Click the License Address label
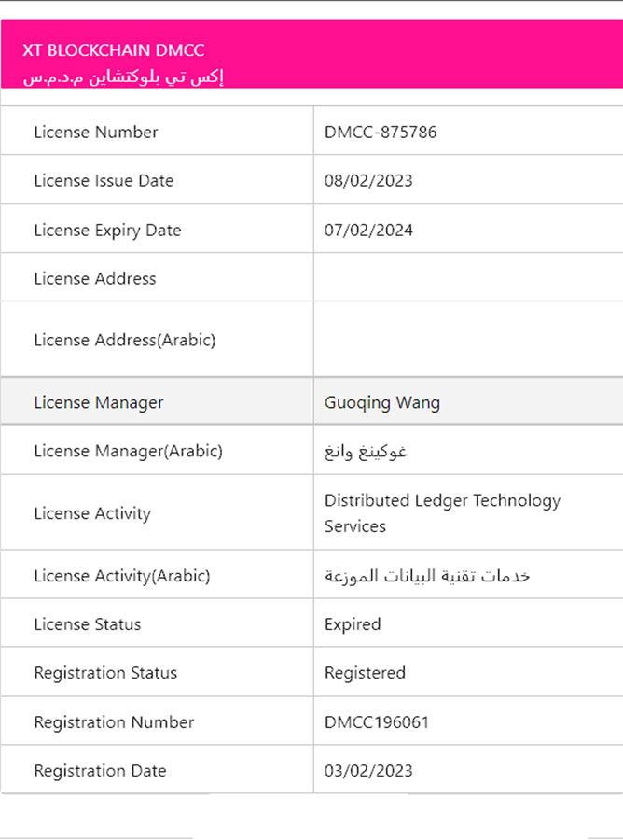623x840 pixels. tap(95, 279)
